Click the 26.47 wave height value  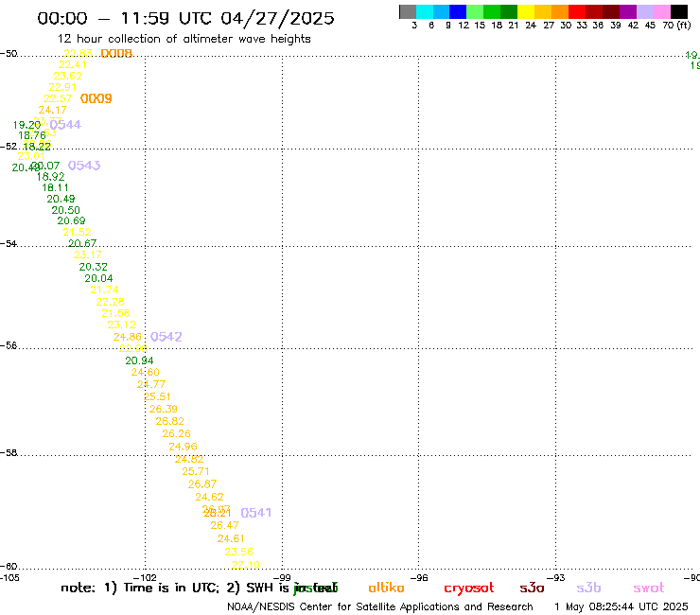click(x=224, y=526)
